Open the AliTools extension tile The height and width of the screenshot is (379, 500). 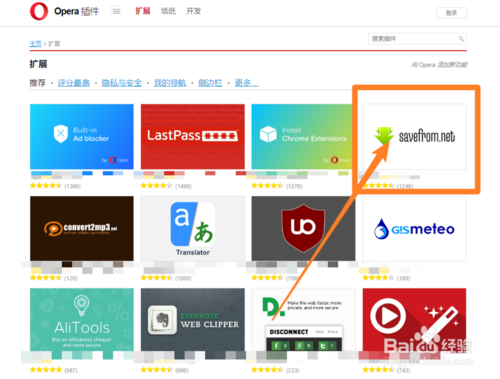[82, 320]
